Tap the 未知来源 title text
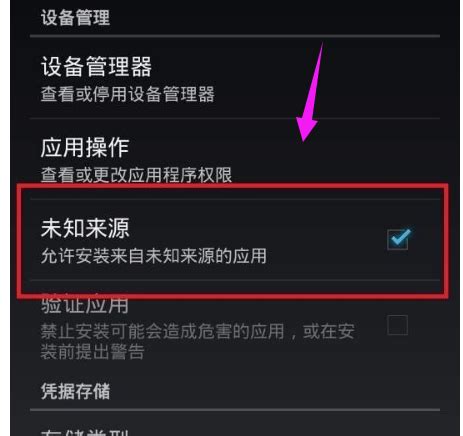 [x=85, y=228]
